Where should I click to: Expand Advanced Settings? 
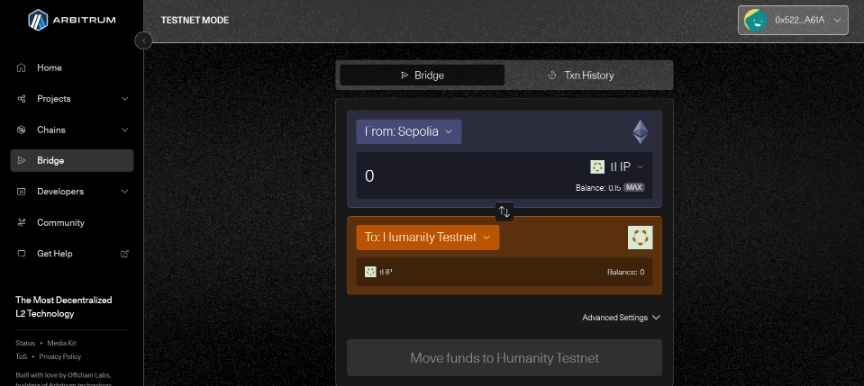pos(621,318)
